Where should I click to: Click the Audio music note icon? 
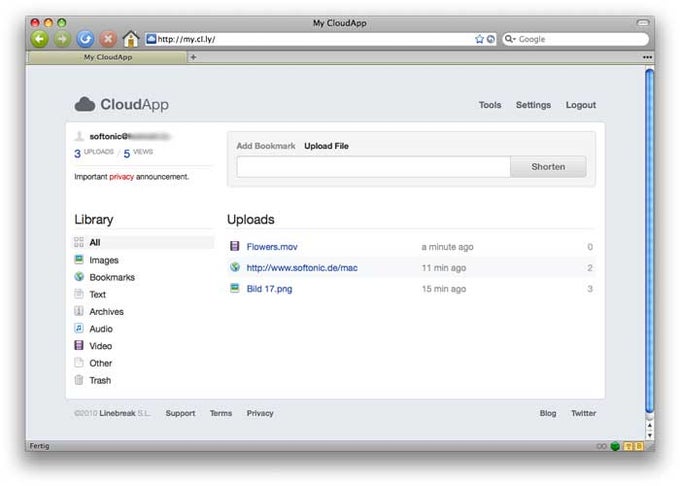click(x=78, y=328)
